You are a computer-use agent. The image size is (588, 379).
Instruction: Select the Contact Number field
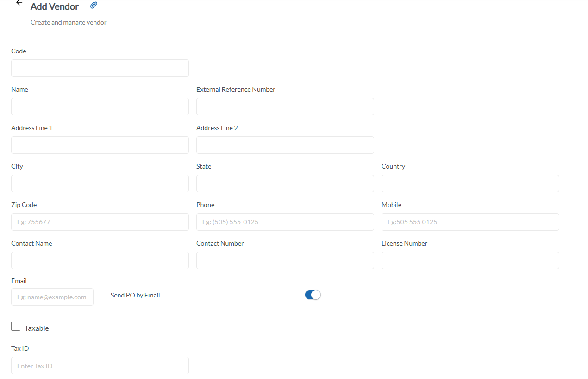(285, 260)
